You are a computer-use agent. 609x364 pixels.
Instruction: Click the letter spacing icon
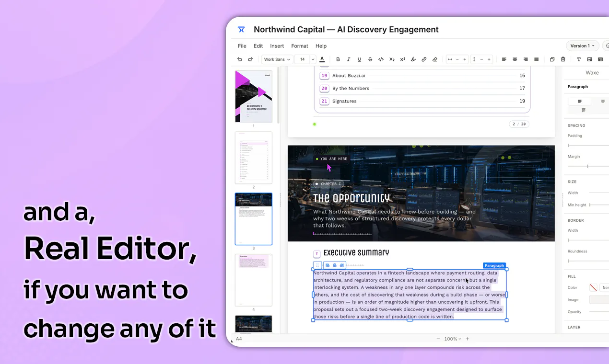pos(450,59)
